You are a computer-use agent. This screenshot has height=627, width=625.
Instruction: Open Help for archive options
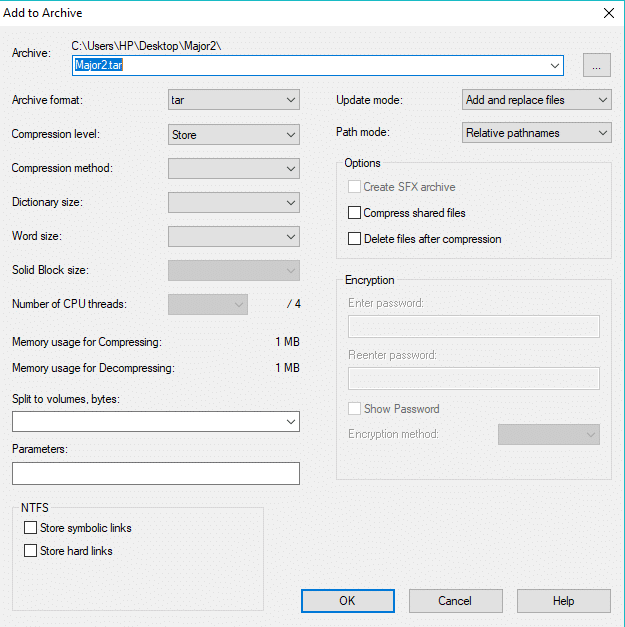(563, 601)
